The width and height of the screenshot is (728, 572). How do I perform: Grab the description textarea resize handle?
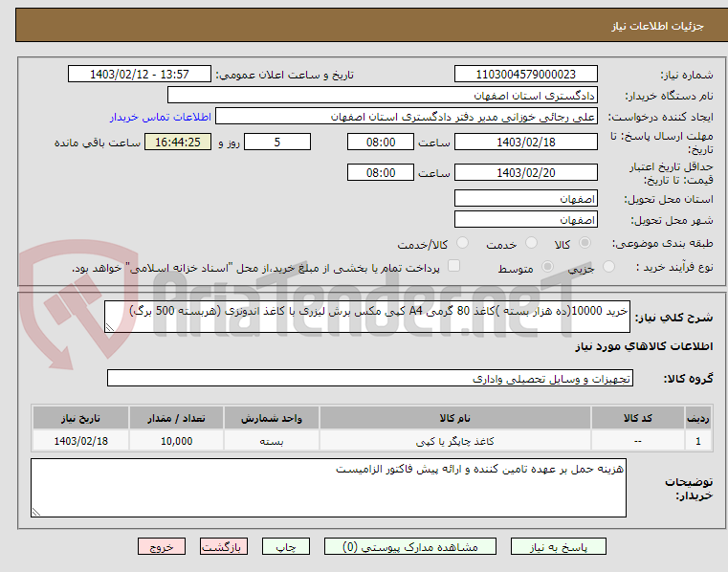point(110,327)
